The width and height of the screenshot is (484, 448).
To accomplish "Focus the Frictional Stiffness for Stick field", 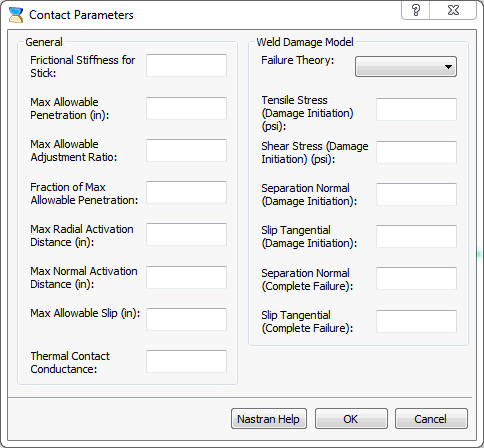I will (186, 66).
